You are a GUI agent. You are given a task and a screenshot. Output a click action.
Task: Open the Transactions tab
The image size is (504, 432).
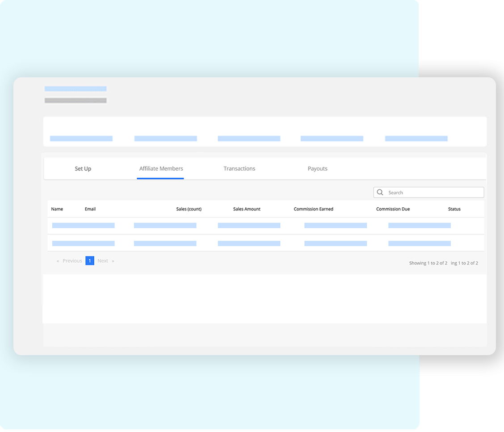[239, 169]
